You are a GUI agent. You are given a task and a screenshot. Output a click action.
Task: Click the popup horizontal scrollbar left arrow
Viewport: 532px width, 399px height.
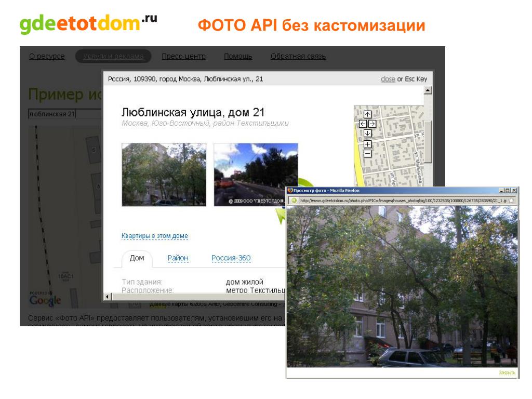107,297
